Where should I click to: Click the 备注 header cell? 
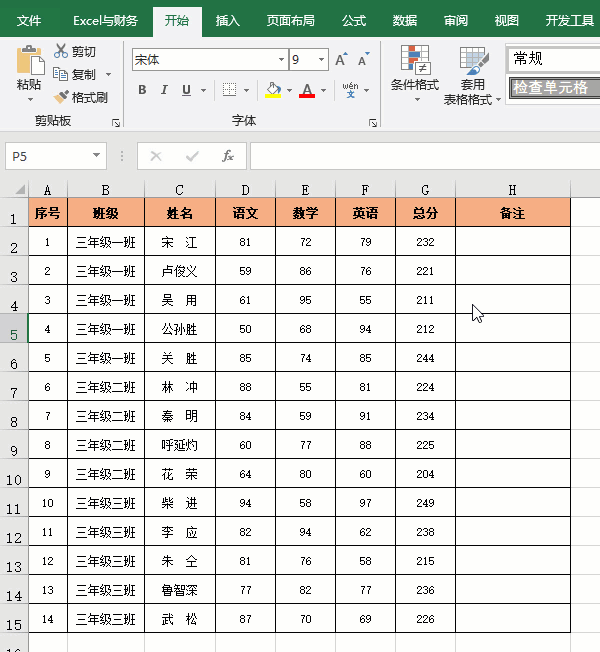(x=513, y=212)
